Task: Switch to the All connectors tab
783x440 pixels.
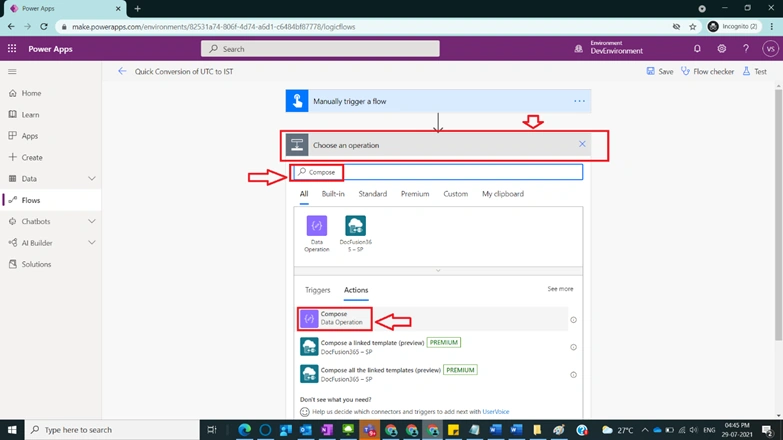Action: (304, 194)
